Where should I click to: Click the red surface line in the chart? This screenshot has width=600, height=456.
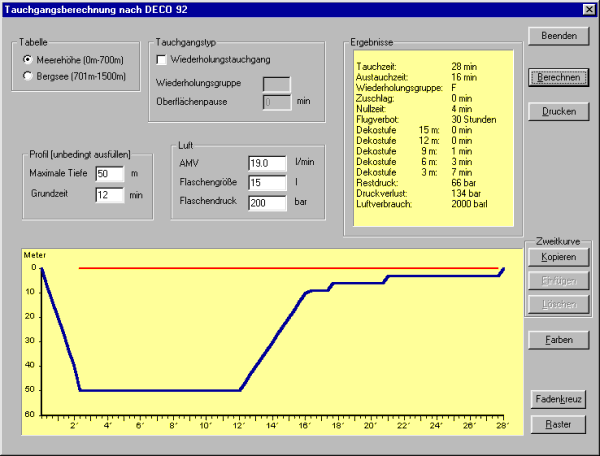coord(280,268)
